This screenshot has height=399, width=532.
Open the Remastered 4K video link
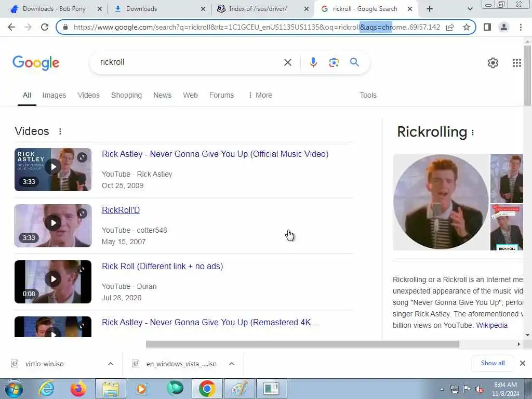[x=211, y=322]
